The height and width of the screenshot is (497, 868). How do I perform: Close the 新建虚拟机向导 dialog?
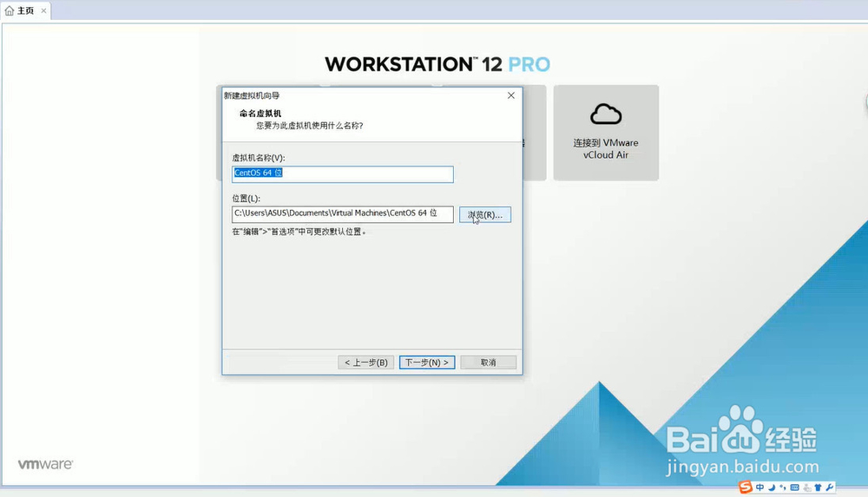coord(511,95)
